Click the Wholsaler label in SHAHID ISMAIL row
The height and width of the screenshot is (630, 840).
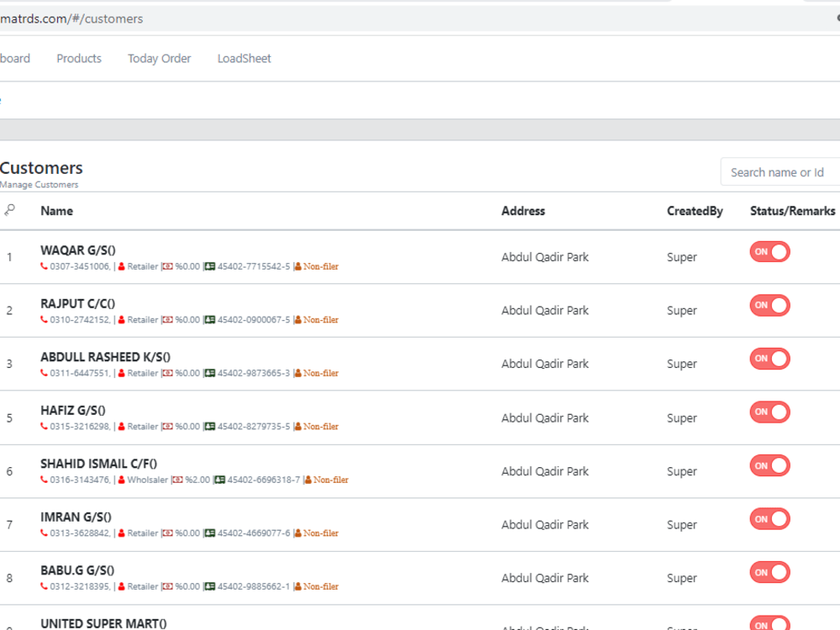147,480
